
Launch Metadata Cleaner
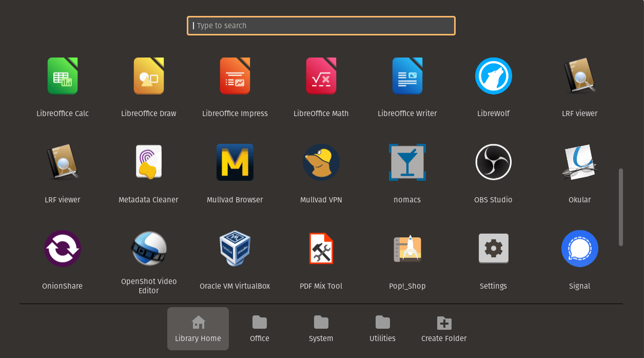coord(149,162)
